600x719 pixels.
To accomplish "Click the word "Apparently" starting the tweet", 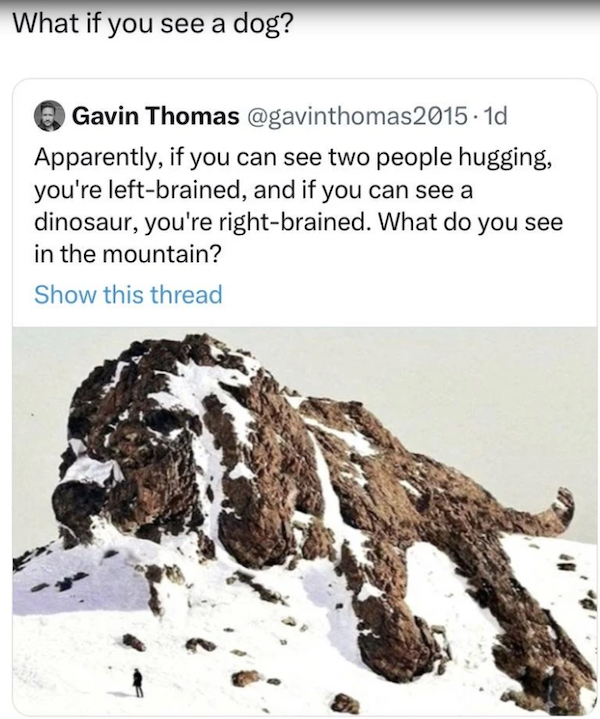I will tap(95, 158).
